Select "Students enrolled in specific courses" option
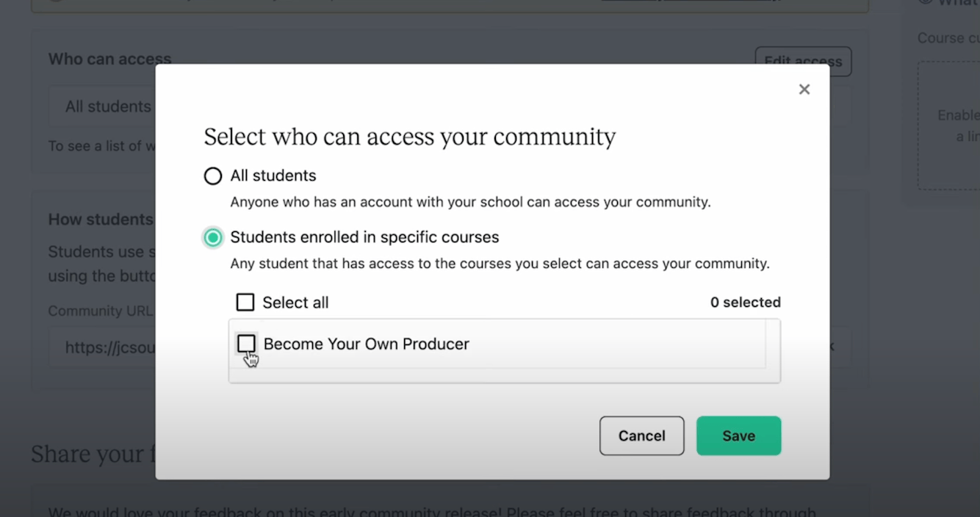The width and height of the screenshot is (980, 517). tap(213, 237)
